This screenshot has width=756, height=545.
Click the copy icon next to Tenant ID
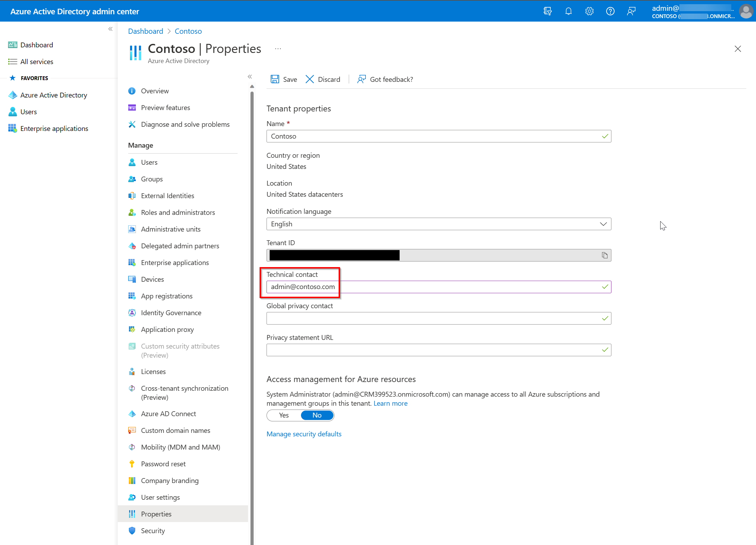604,255
